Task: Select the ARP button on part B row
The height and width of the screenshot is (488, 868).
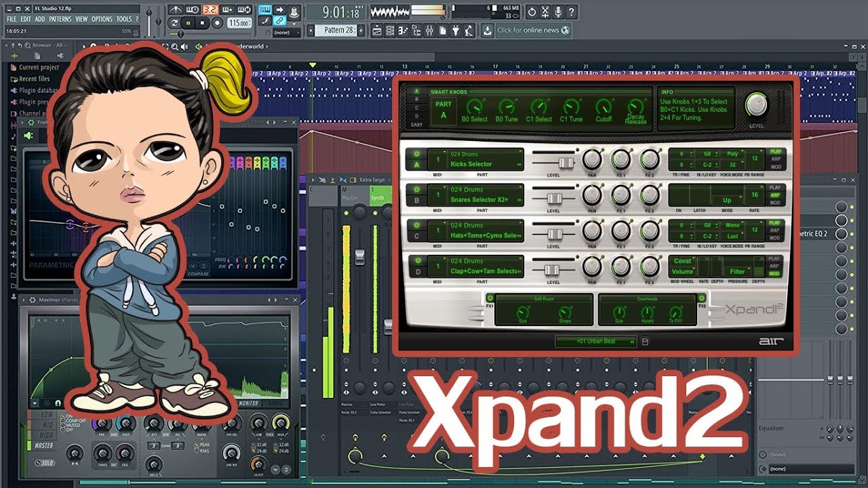Action: 774,195
